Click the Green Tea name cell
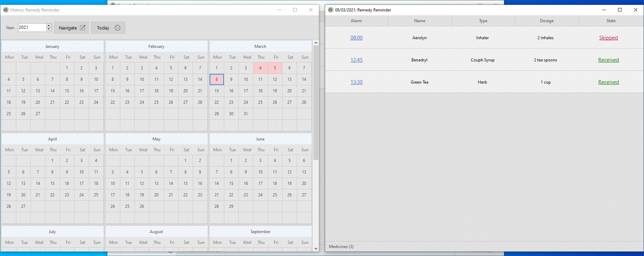644x256 pixels. (x=419, y=82)
